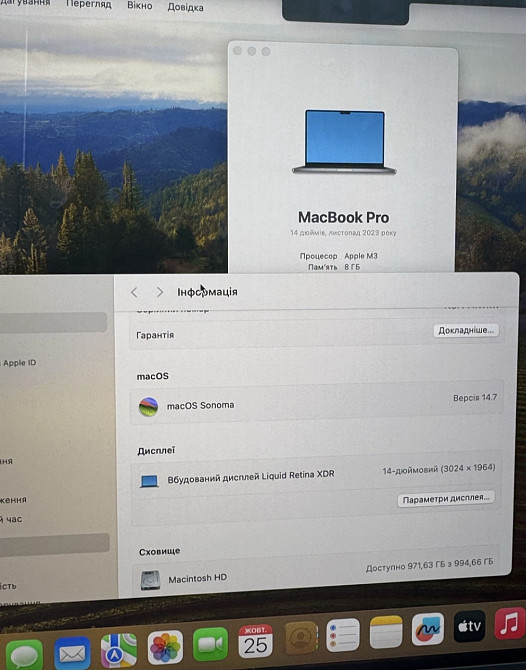
Task: Launch Maps from the Dock
Action: 119,650
